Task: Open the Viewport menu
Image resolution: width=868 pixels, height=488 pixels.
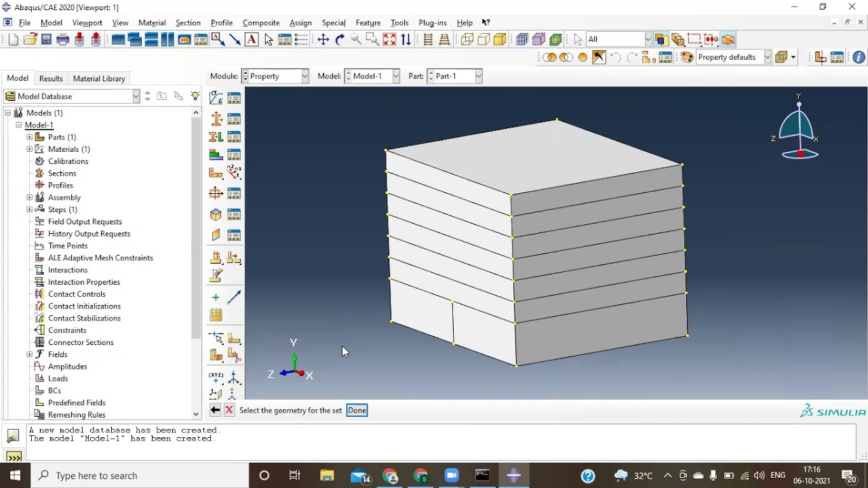Action: pyautogui.click(x=87, y=23)
